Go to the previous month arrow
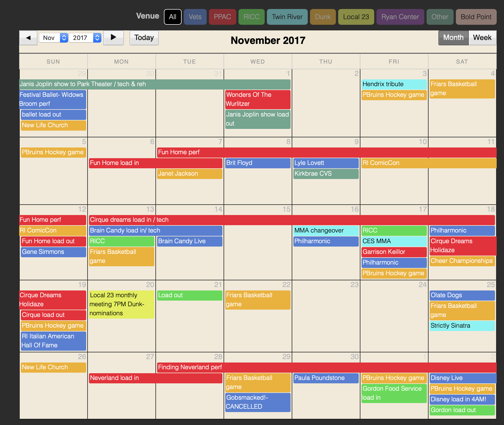This screenshot has width=504, height=425. point(28,38)
